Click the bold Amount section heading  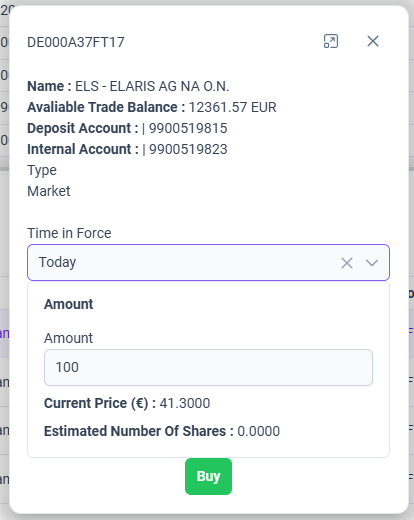pos(69,304)
